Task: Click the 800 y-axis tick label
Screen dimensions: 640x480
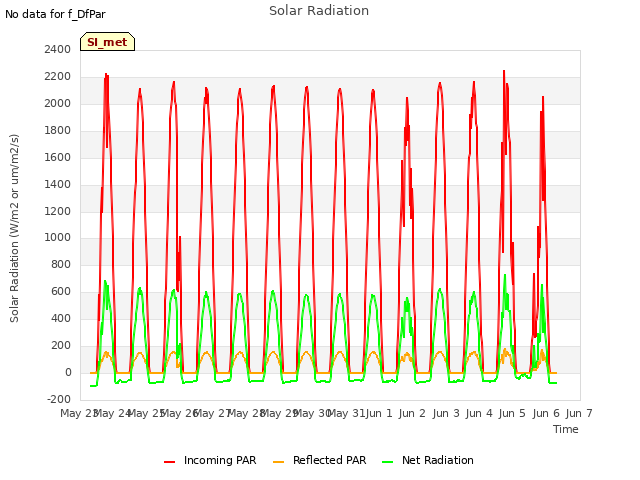Action: coord(61,264)
